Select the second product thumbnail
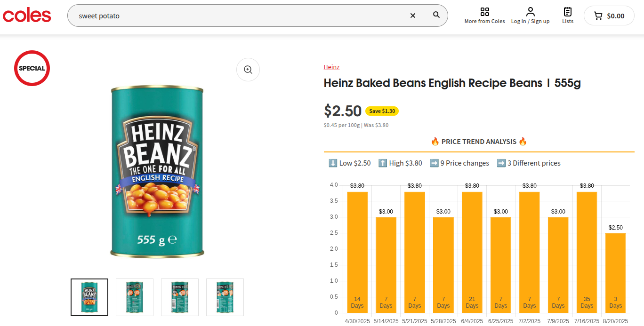This screenshot has height=326, width=644. click(135, 297)
